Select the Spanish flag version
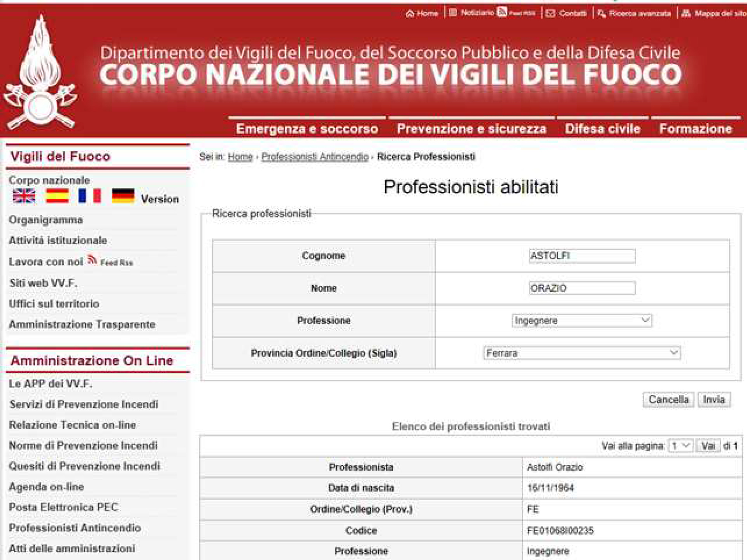The image size is (747, 560). coord(57,196)
